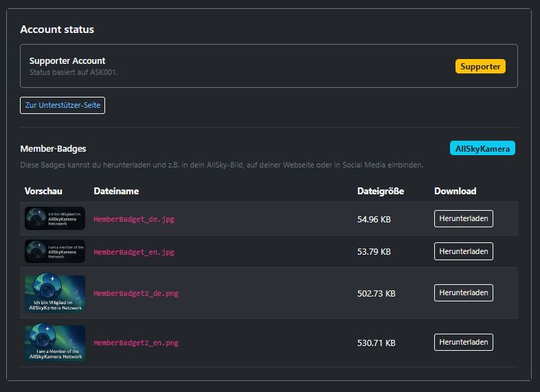Click the MemberBadget2_en.png filename text
This screenshot has width=540, height=392.
[x=136, y=343]
